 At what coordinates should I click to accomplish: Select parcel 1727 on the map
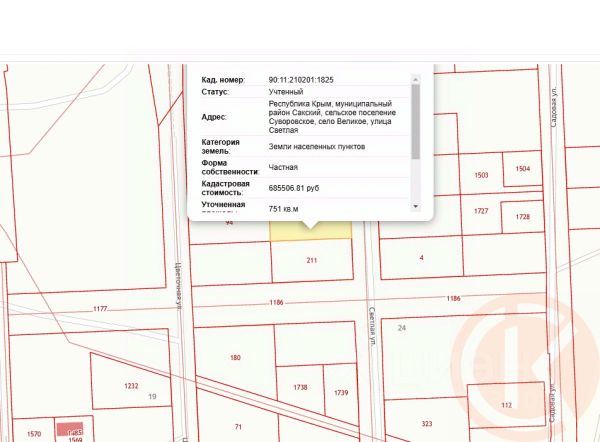point(481,211)
